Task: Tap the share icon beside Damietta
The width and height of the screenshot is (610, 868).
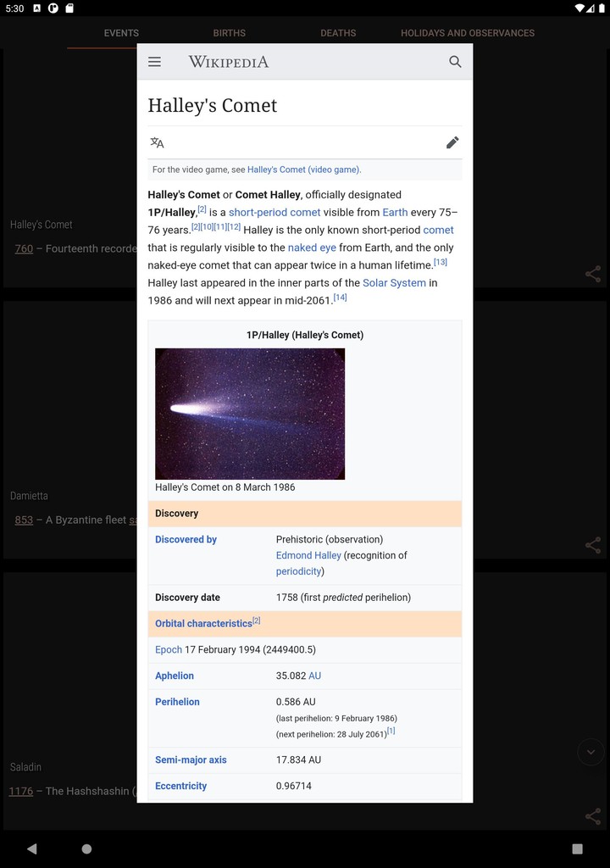Action: tap(592, 545)
